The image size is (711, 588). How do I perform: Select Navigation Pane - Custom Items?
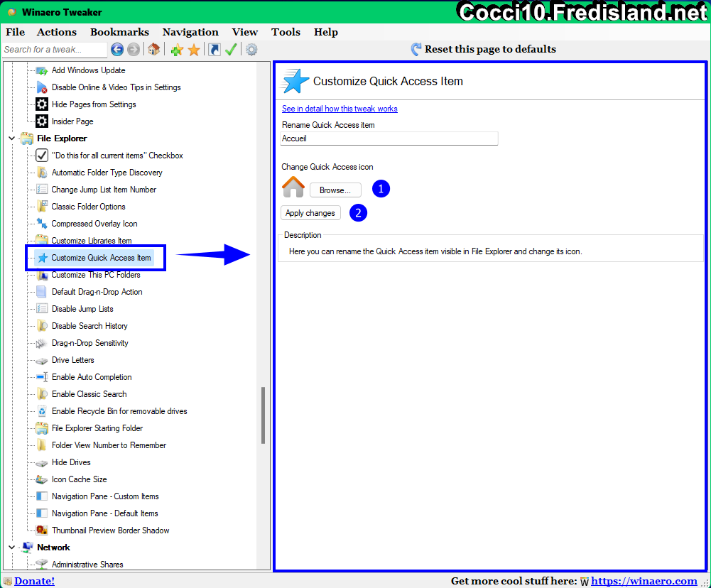pos(105,496)
